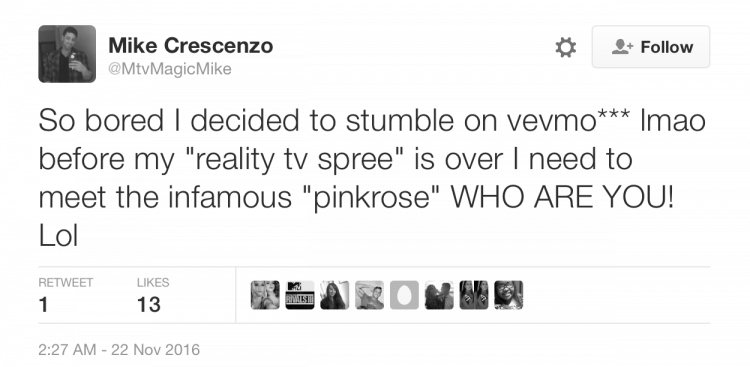750x367 pixels.
Task: Show the RETWEET label list
Action: [66, 283]
